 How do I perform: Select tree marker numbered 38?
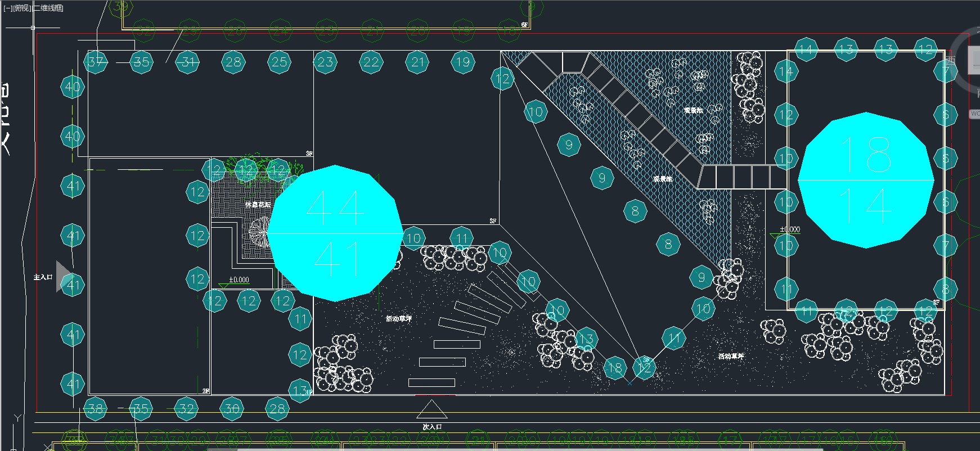tap(96, 409)
